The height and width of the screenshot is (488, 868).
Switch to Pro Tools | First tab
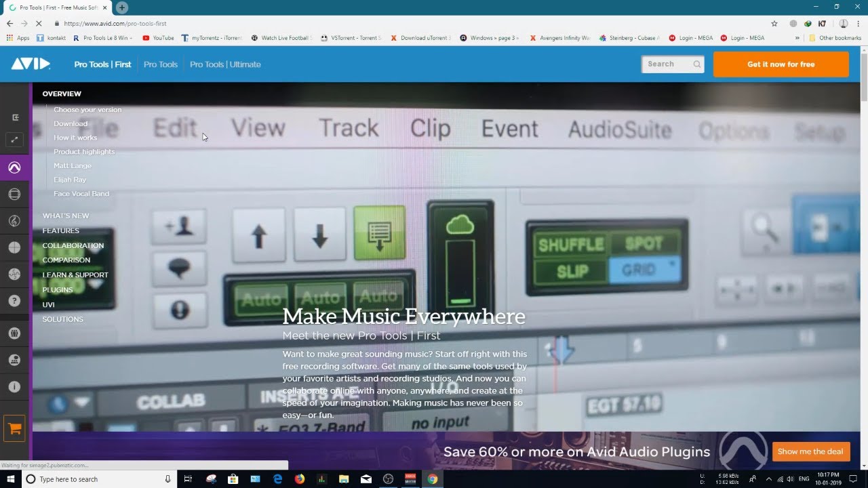tap(102, 64)
